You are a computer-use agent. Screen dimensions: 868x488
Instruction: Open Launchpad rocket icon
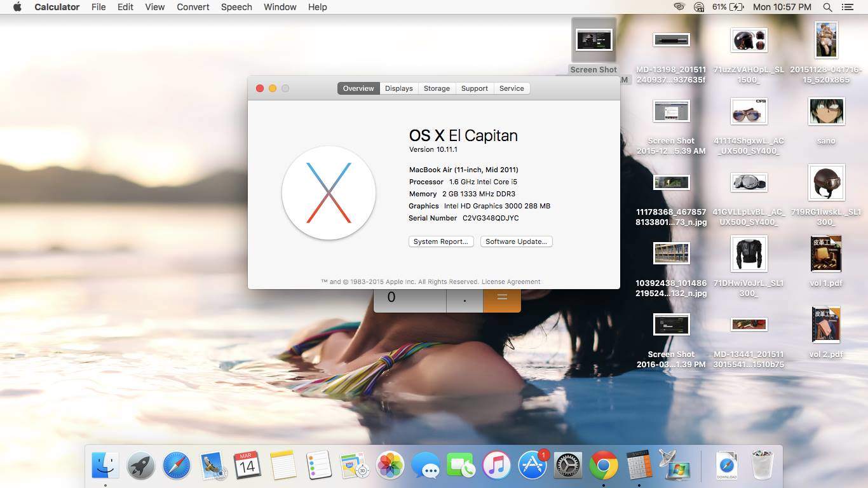click(140, 466)
